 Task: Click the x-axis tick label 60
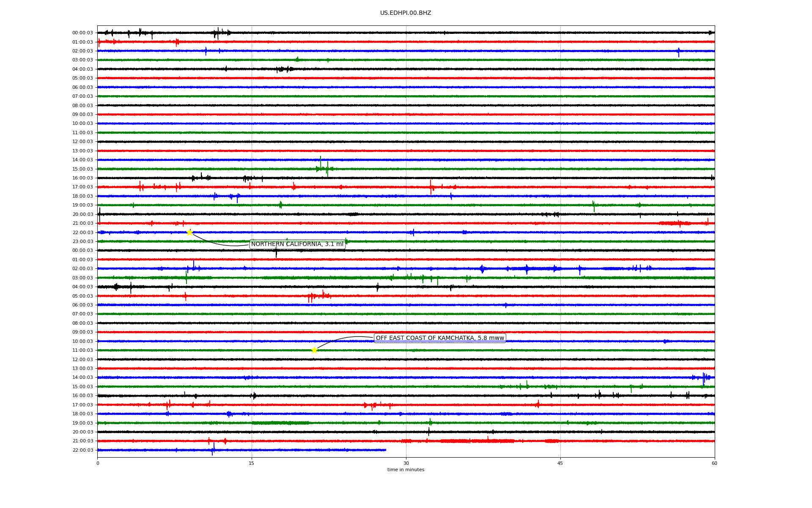click(x=714, y=463)
